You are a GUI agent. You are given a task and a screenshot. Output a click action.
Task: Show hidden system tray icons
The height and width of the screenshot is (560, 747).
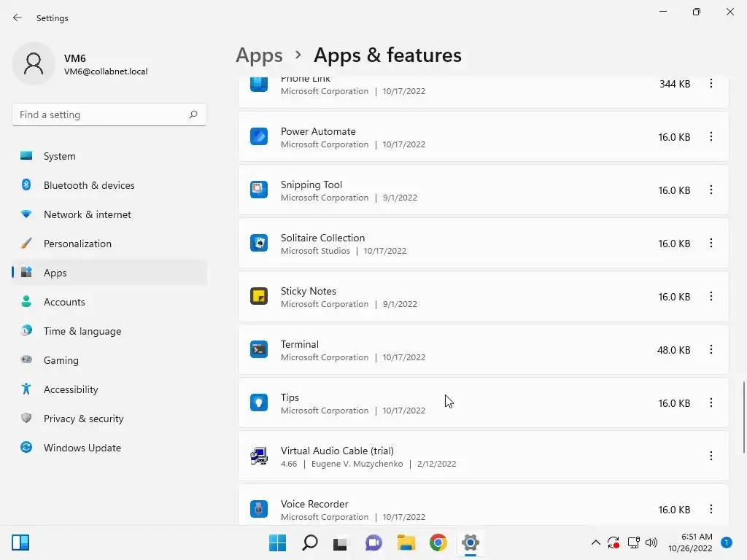click(595, 542)
